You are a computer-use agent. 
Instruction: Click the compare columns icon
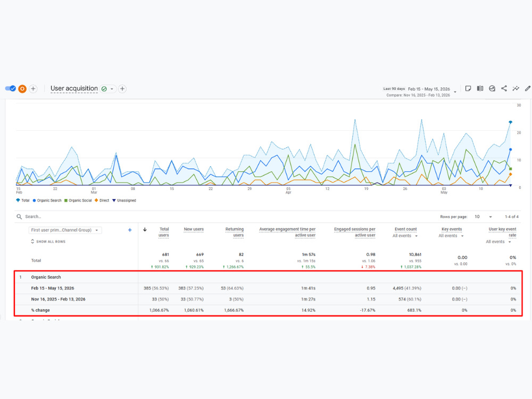(x=480, y=88)
